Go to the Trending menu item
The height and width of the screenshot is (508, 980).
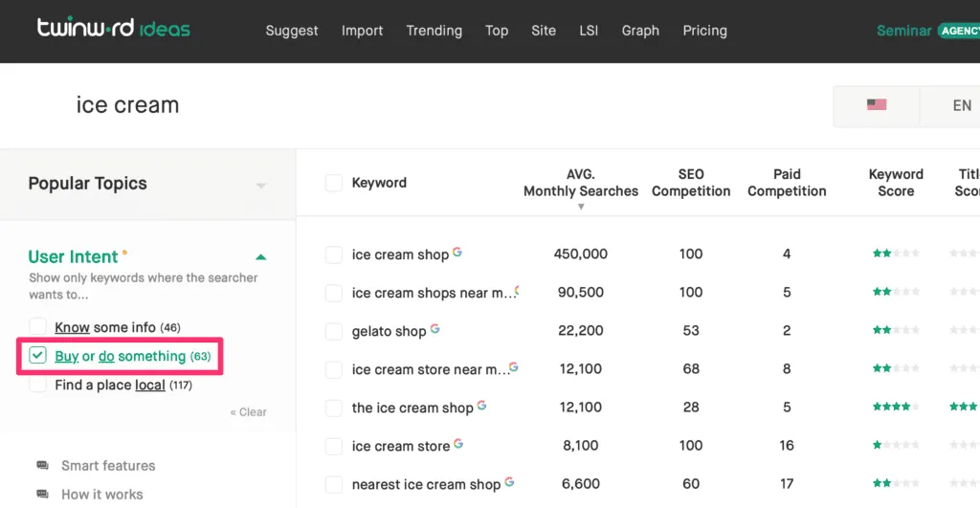point(434,31)
